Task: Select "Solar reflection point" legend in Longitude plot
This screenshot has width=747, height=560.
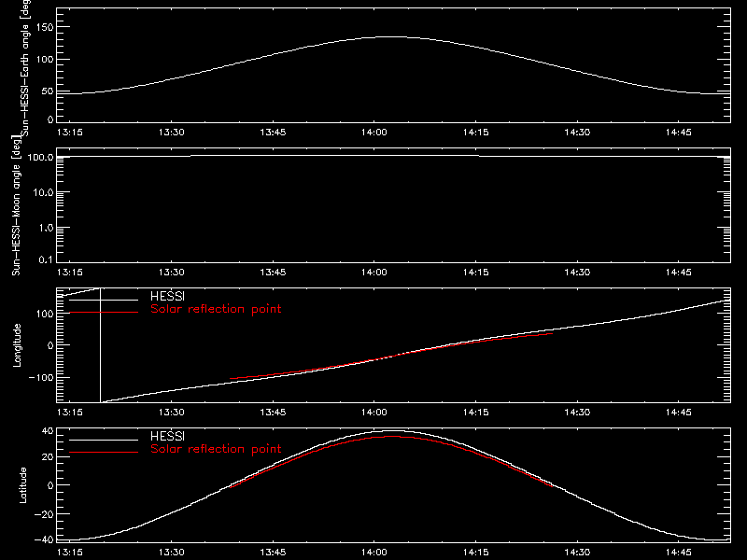Action: click(216, 309)
